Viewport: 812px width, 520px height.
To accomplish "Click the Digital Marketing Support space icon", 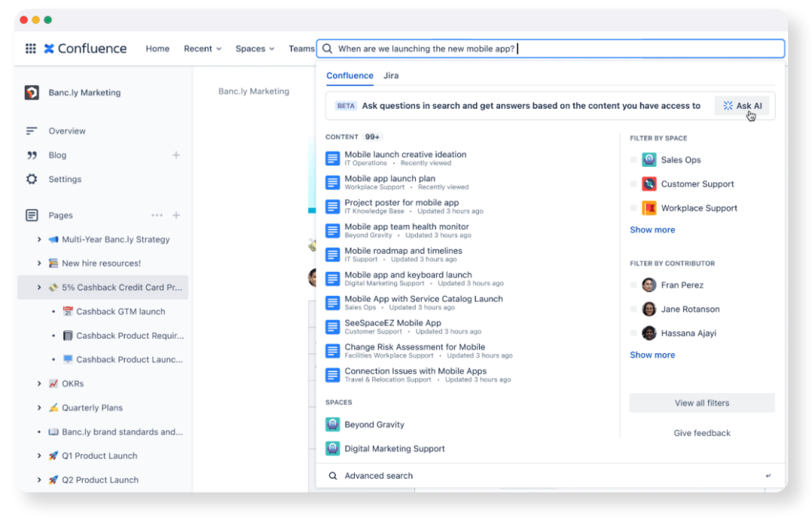I will coord(332,449).
